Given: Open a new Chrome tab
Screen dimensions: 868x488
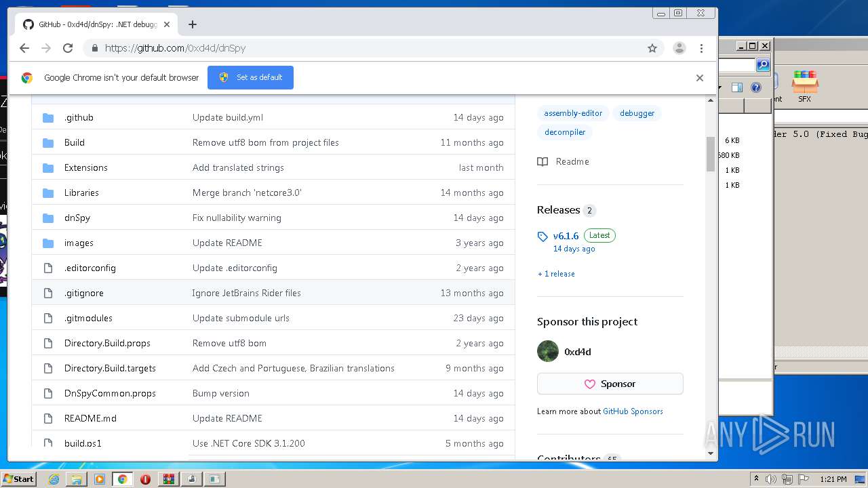Looking at the screenshot, I should point(193,24).
